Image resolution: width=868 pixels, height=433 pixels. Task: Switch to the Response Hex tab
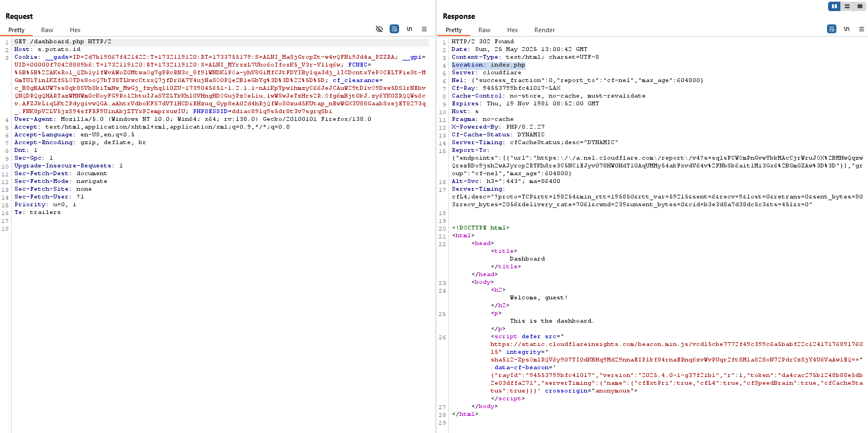[x=513, y=30]
